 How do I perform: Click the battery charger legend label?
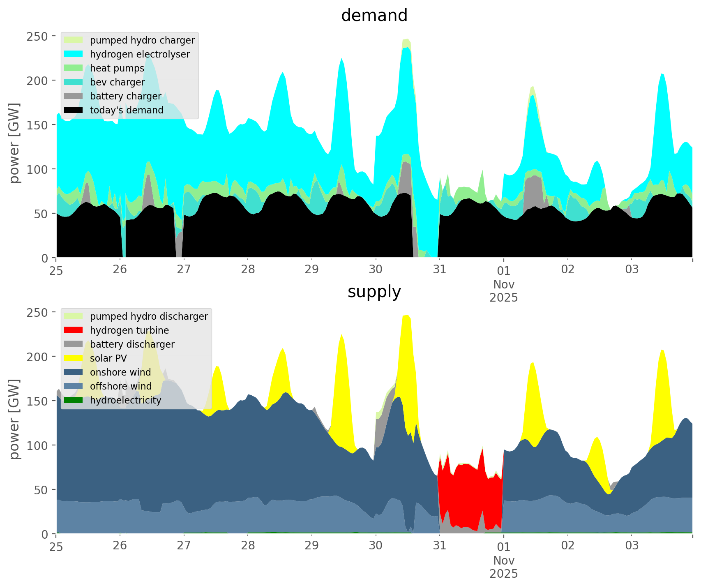point(125,96)
